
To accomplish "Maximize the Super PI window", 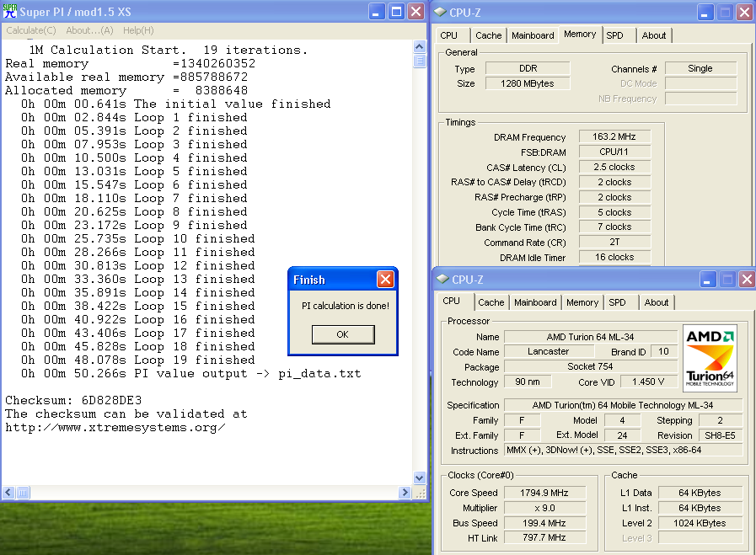I will pos(396,12).
